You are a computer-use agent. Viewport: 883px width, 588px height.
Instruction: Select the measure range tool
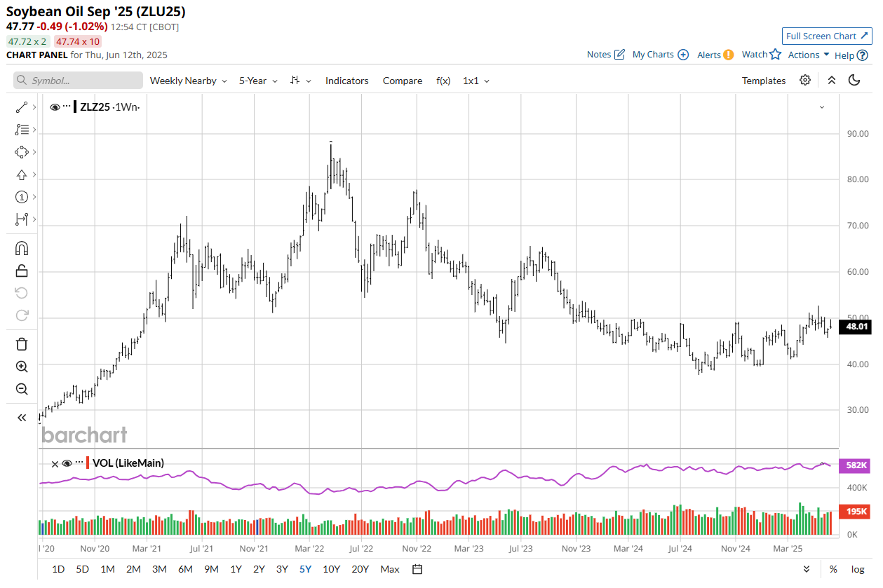(22, 219)
